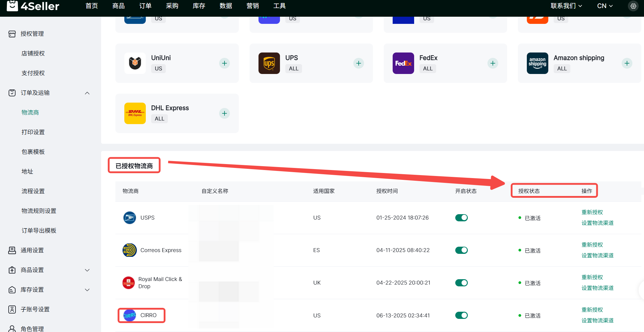The image size is (644, 332).
Task: Open the CN language dropdown
Action: [605, 6]
